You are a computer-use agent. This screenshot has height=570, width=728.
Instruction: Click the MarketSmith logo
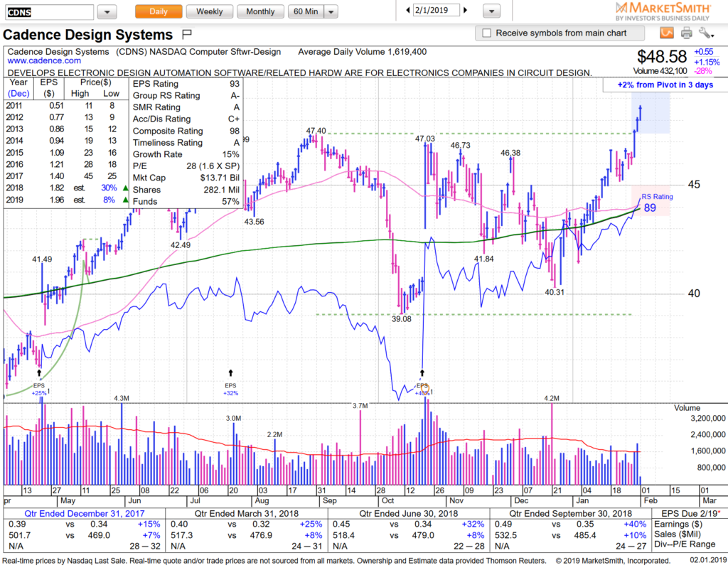tap(663, 11)
